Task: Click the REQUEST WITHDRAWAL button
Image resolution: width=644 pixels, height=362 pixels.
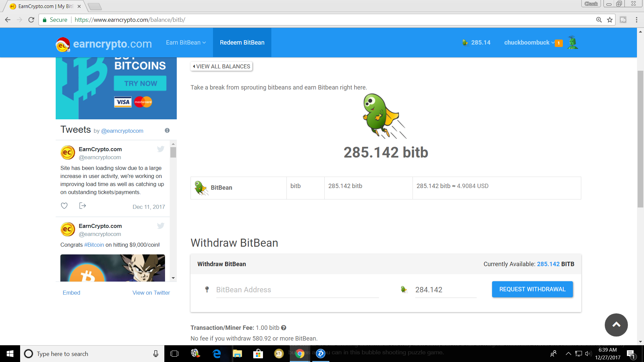Action: pos(532,289)
